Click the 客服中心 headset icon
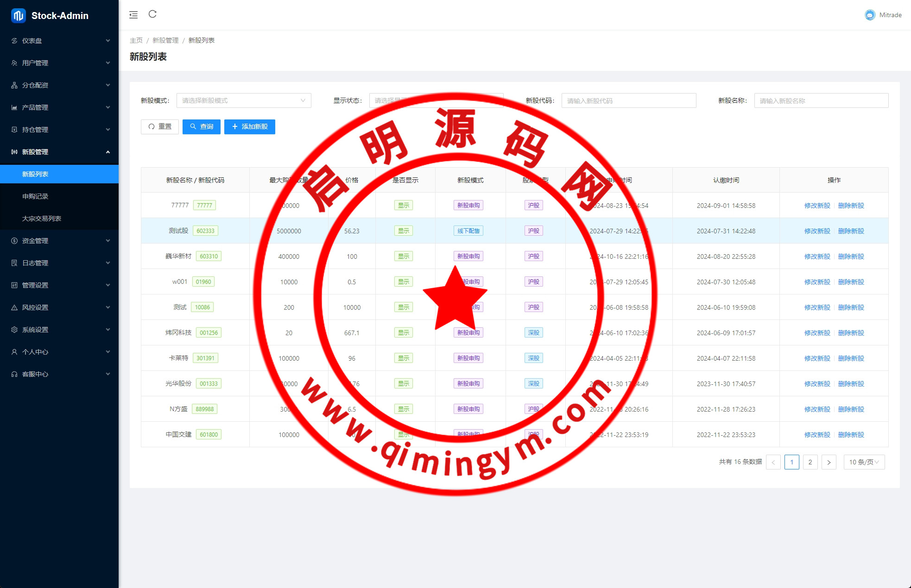911x588 pixels. tap(14, 374)
